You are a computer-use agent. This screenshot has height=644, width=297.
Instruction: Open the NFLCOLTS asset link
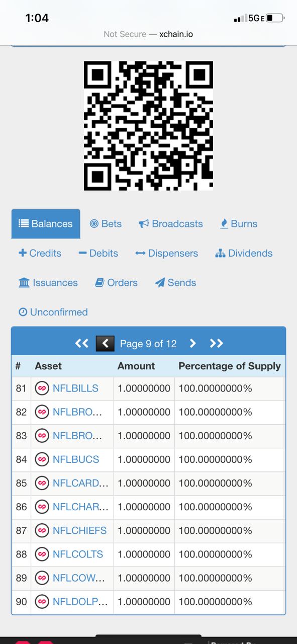[78, 554]
